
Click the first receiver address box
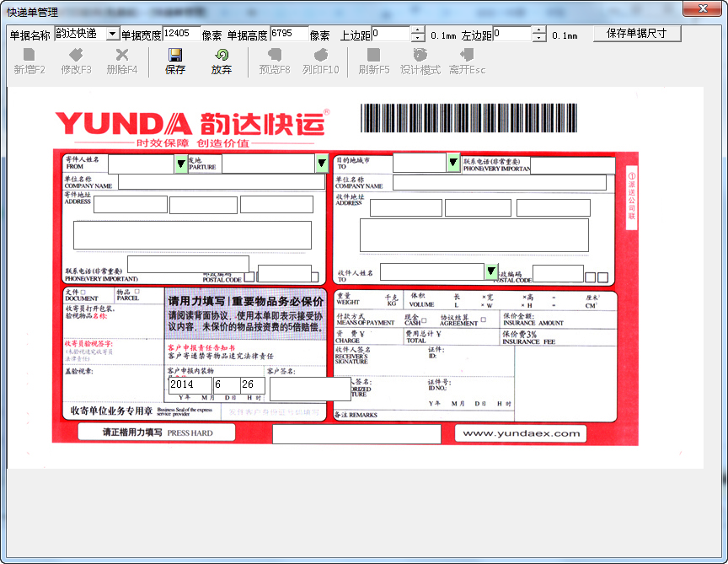(x=406, y=207)
